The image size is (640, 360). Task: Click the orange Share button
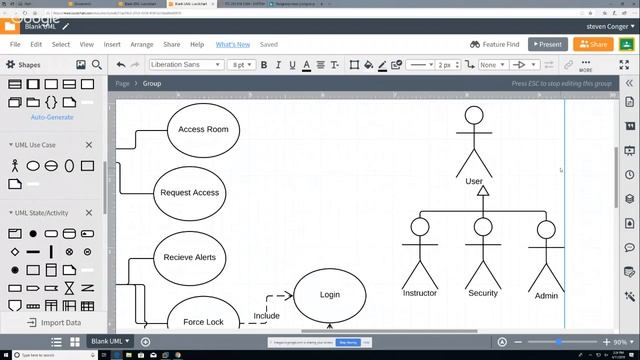tap(593, 44)
